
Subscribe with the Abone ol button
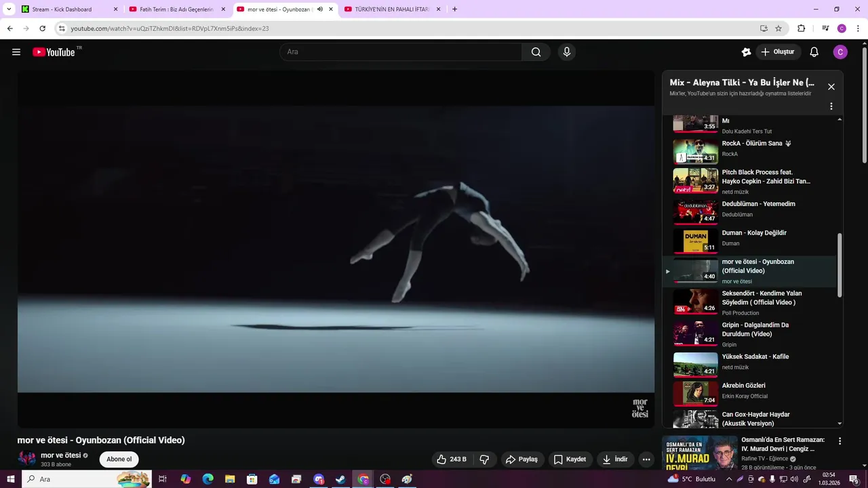119,460
